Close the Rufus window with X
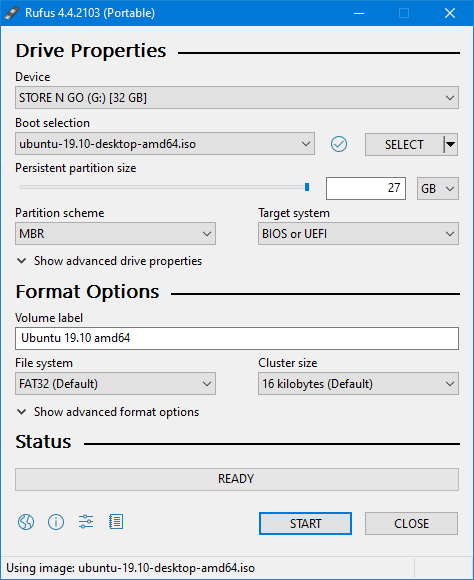Image resolution: width=474 pixels, height=580 pixels. 450,13
